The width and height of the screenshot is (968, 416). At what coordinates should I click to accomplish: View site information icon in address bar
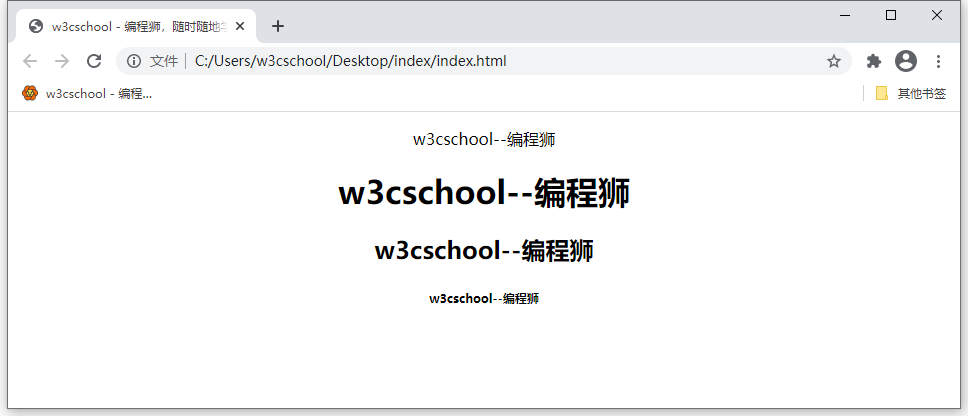[134, 61]
